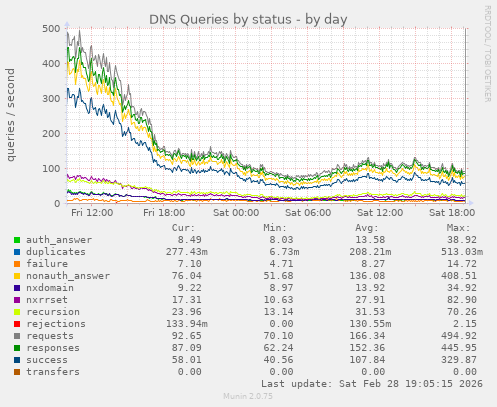Click the 'Fri 18:00' x-axis label
The image size is (497, 407).
[164, 213]
